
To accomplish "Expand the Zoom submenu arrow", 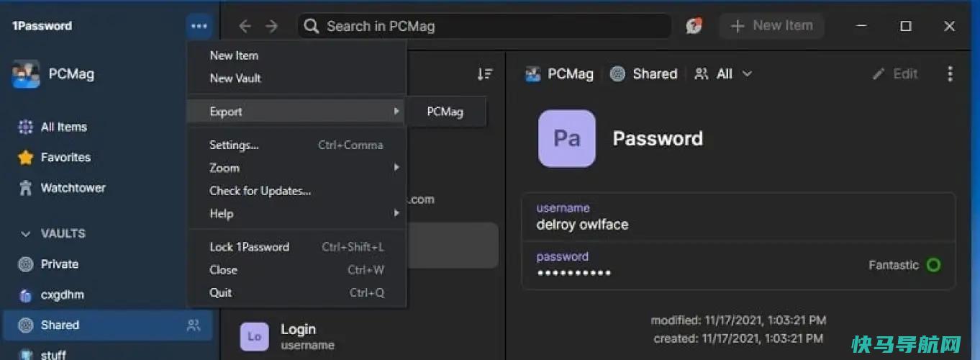I will point(396,168).
